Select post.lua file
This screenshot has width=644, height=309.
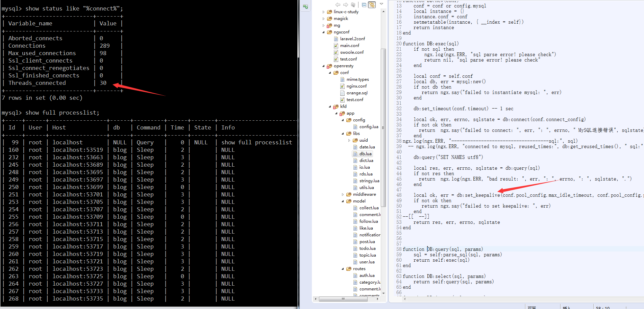tap(367, 242)
